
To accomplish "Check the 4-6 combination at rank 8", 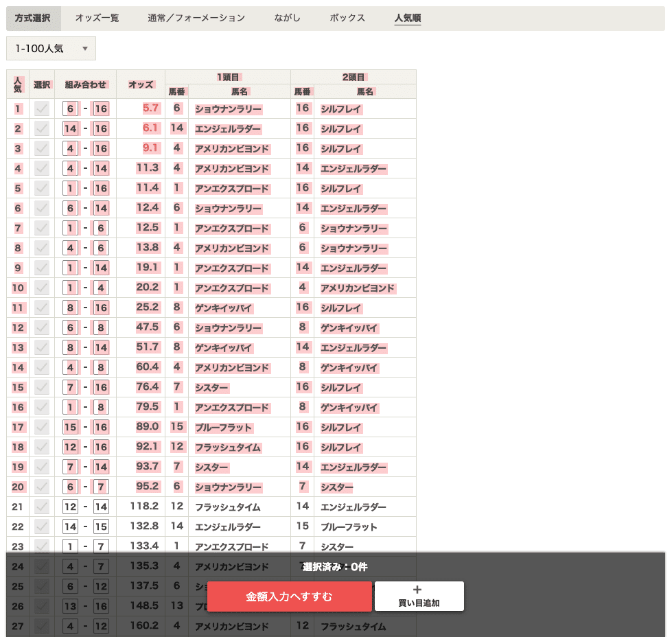I will 42,248.
